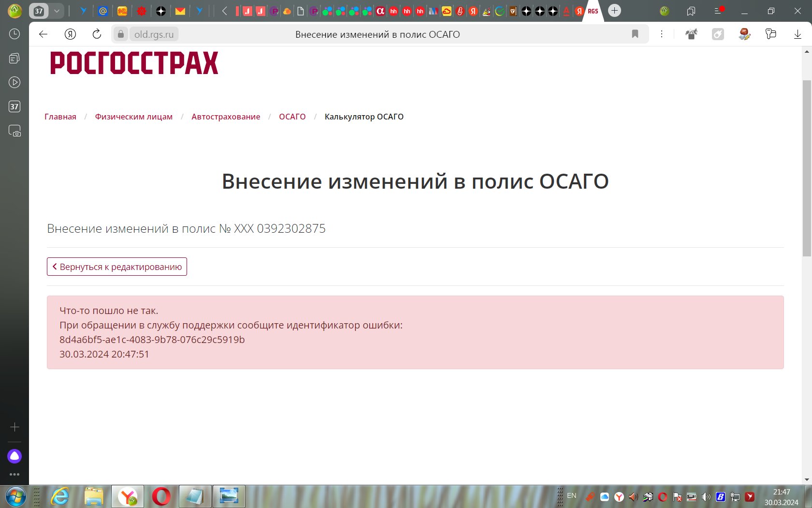Switch to the pinned yellow mail envelope tab

(180, 11)
